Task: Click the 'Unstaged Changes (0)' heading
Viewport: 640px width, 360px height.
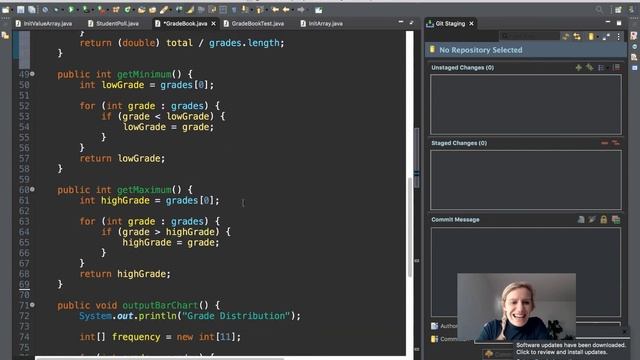Action: (x=462, y=67)
